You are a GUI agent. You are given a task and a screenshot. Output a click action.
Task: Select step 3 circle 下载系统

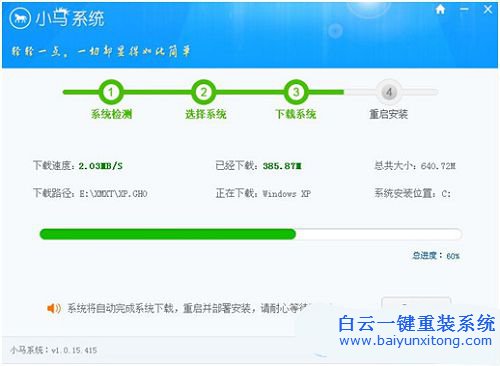[x=296, y=92]
